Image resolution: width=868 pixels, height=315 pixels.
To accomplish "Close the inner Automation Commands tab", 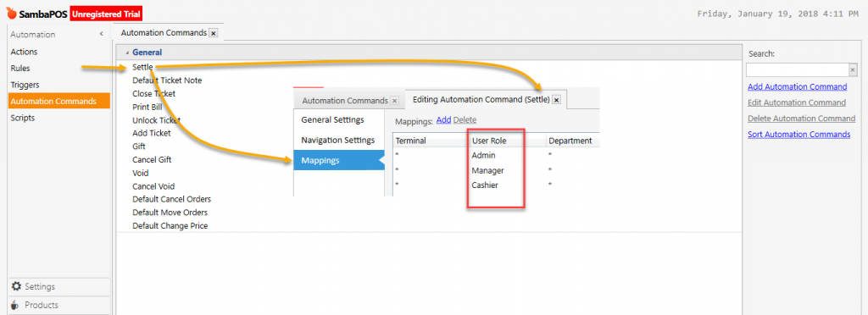I will point(394,101).
